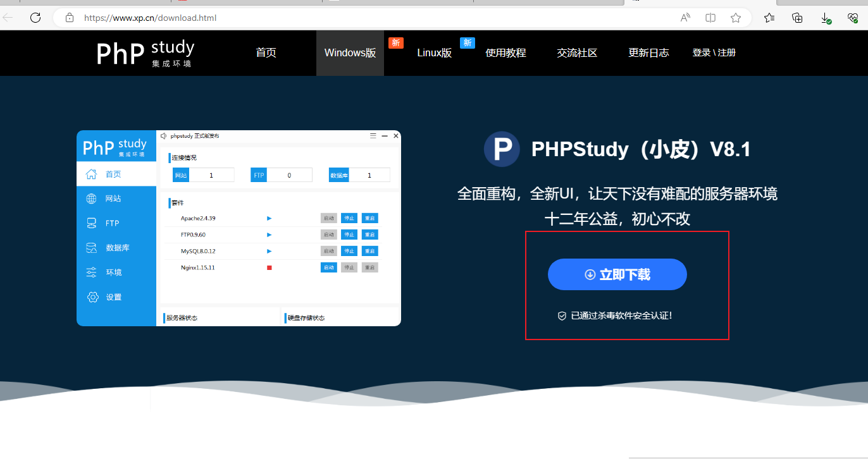
Task: Click the shield icon near security certification text
Action: tap(562, 315)
